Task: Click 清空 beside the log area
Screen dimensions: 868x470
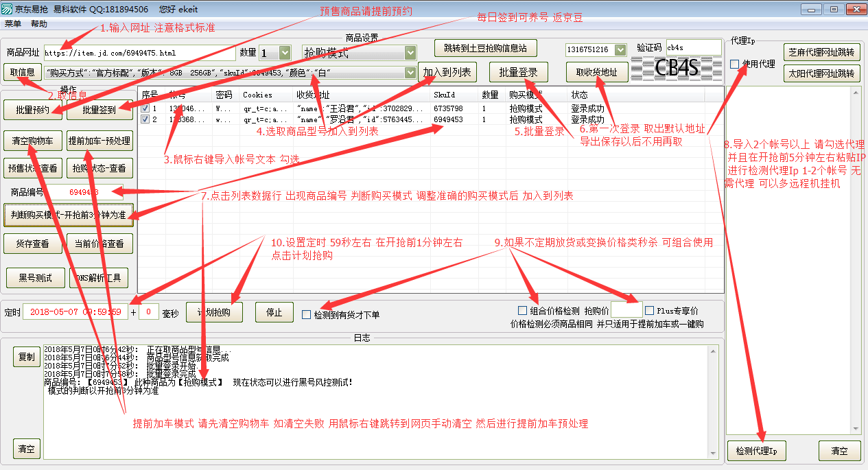Action: click(x=26, y=449)
